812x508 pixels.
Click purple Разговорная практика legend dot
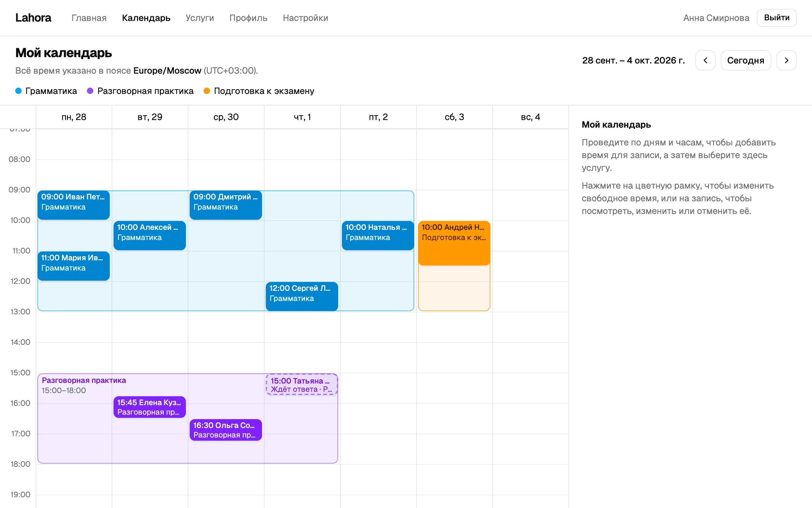(x=90, y=91)
